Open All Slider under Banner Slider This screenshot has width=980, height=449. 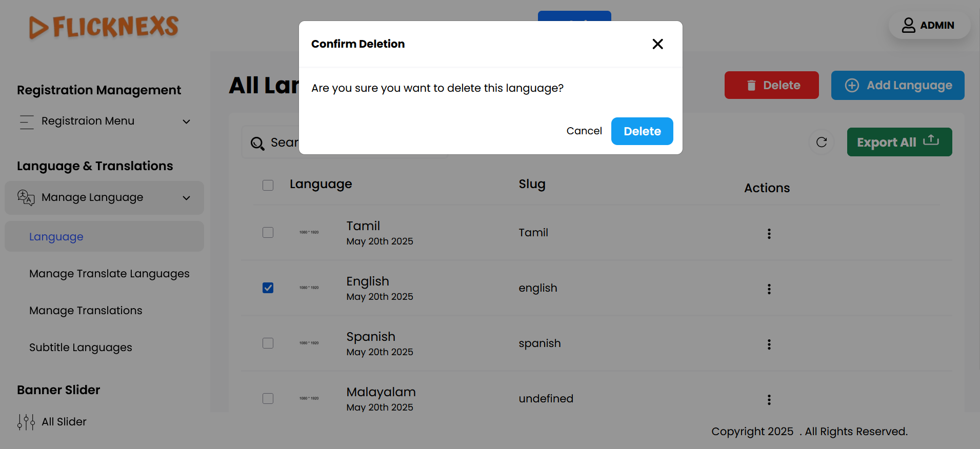[64, 422]
